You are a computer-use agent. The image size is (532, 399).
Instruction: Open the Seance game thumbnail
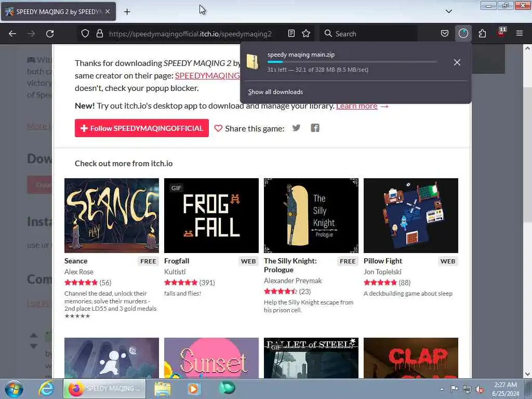112,216
